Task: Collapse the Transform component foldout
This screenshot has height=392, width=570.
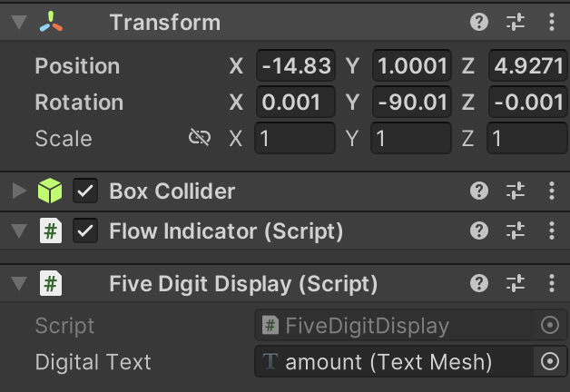Action: (19, 23)
